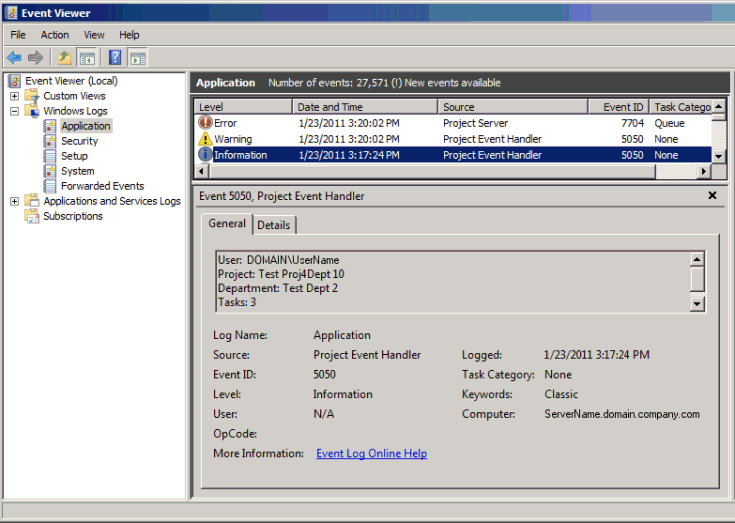This screenshot has width=735, height=523.
Task: Open Help via blue question mark icon
Action: 115,58
